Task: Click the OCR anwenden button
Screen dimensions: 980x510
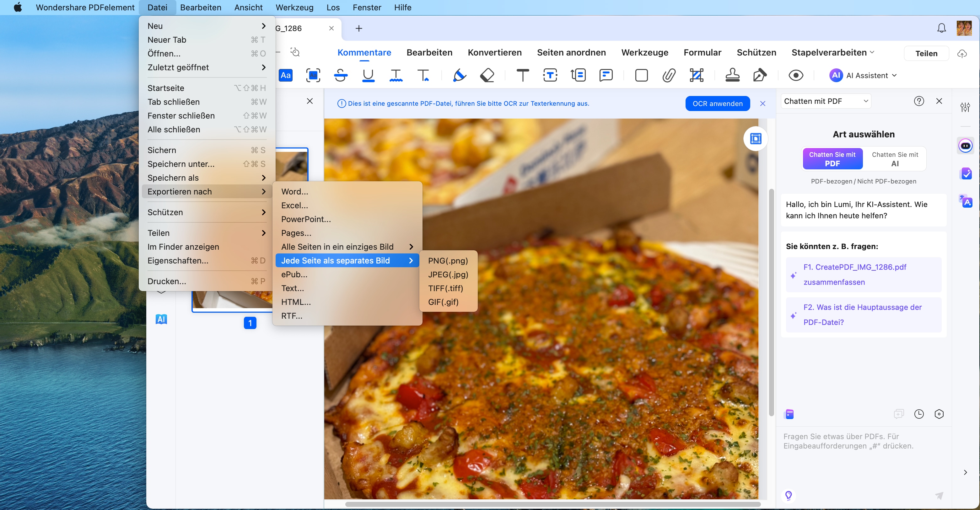Action: point(718,104)
